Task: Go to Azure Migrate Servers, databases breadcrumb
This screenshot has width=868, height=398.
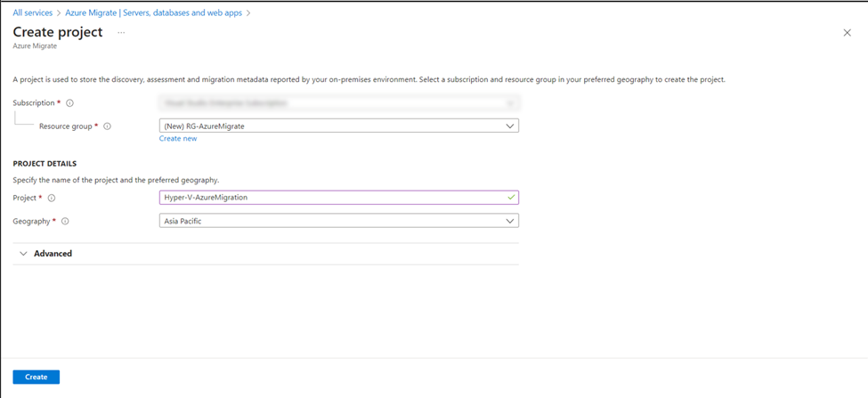Action: pos(153,12)
